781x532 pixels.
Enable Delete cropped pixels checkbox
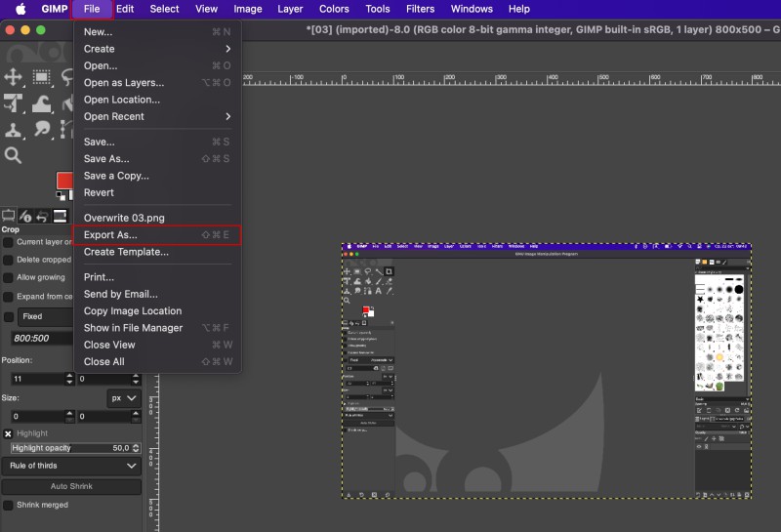pos(8,260)
